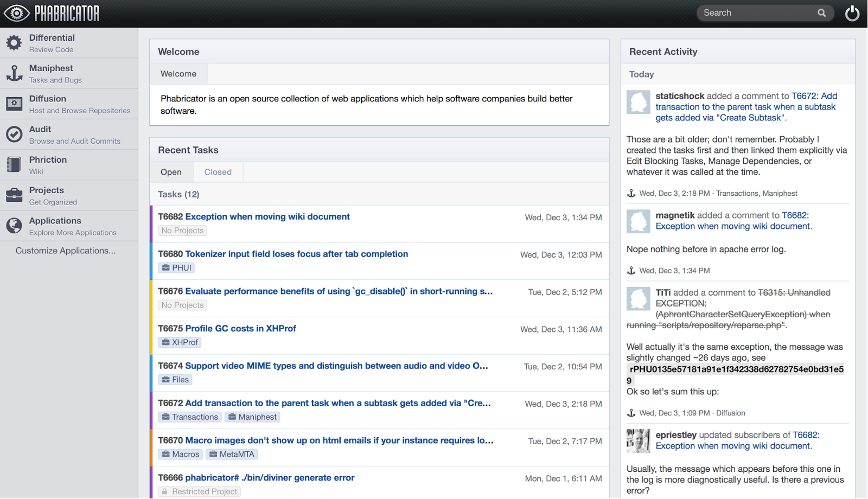Click the Files project tag
The width and height of the screenshot is (868, 499).
[x=175, y=380]
